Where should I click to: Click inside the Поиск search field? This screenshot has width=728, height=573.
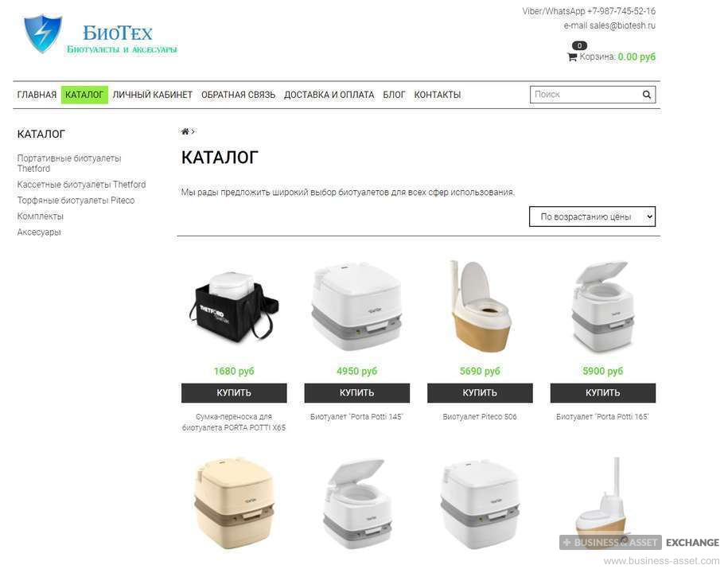pos(585,95)
